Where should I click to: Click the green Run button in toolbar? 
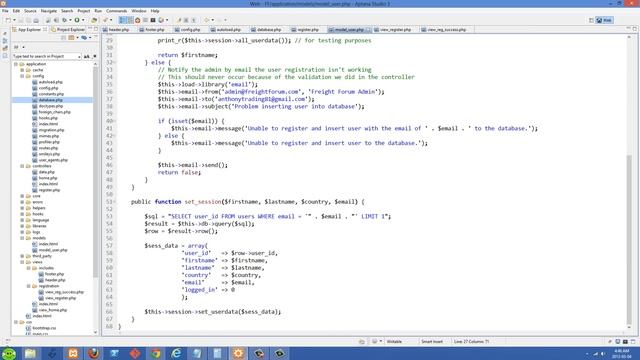coord(77,20)
